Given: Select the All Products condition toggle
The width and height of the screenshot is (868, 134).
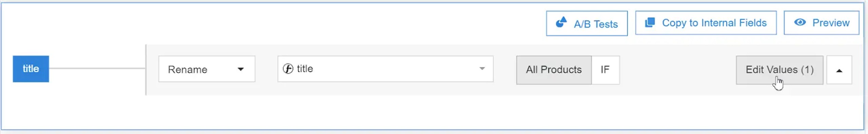Looking at the screenshot, I should [554, 70].
